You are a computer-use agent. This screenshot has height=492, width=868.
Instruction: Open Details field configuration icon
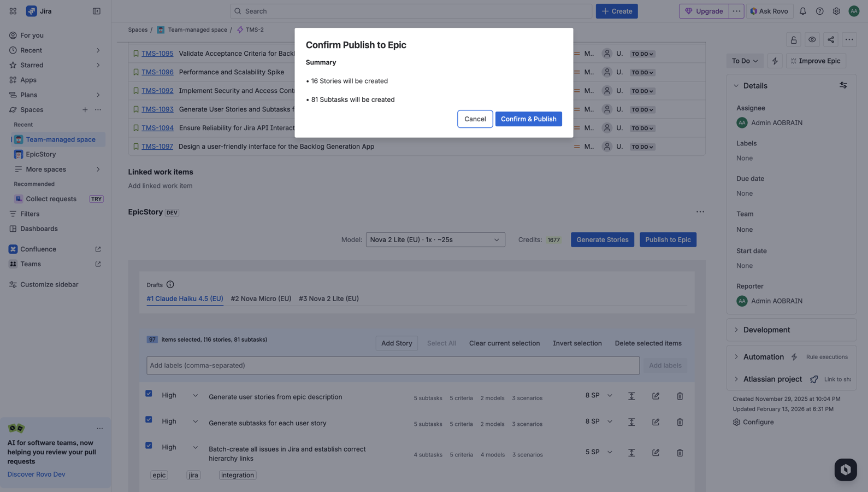843,85
